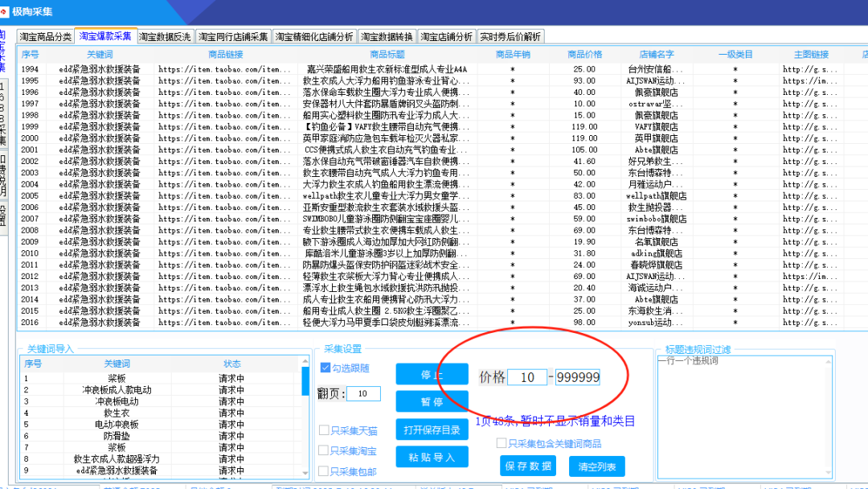Check the 只采集包邮 option
Screen dimensions: 868x489
[x=324, y=472]
